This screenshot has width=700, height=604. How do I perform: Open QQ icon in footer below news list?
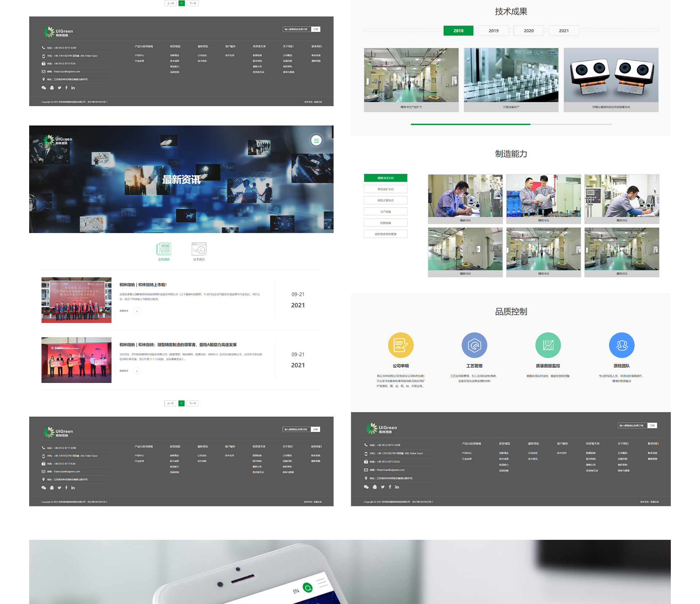click(x=52, y=488)
